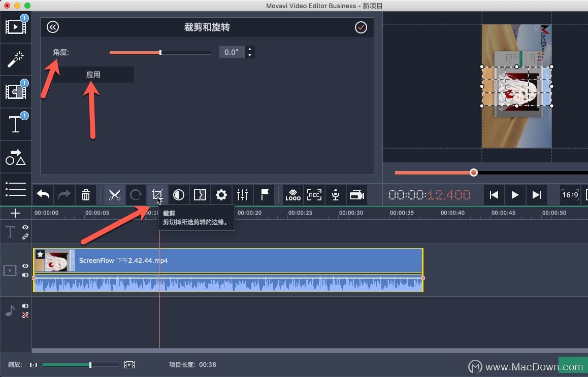Toggle title track link icon
The width and height of the screenshot is (588, 377).
tap(25, 236)
